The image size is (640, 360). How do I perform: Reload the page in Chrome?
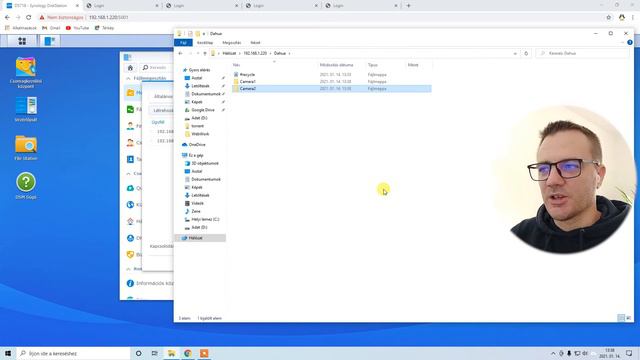pyautogui.click(x=29, y=18)
